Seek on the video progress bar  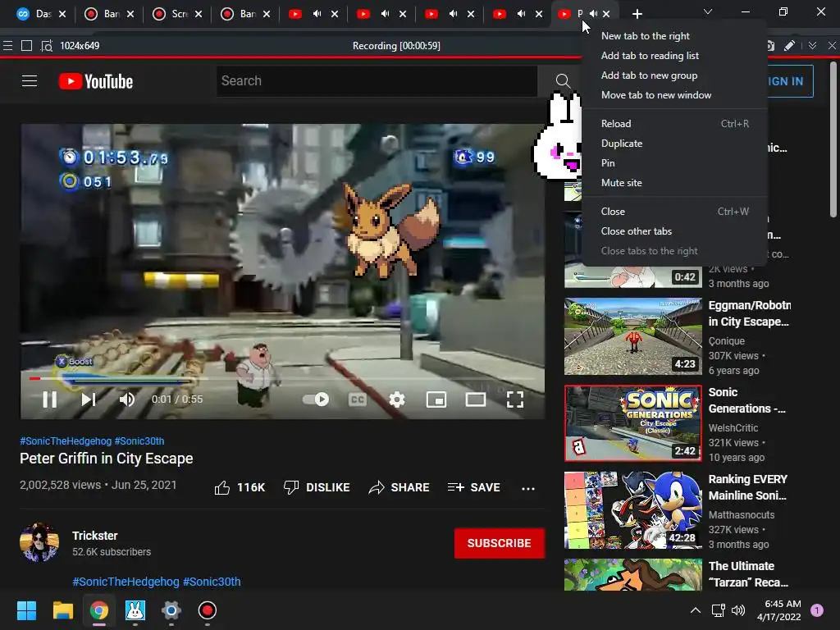pyautogui.click(x=282, y=379)
